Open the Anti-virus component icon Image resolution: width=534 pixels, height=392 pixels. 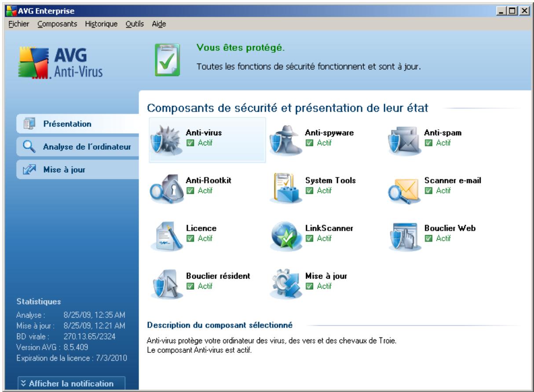tap(166, 141)
